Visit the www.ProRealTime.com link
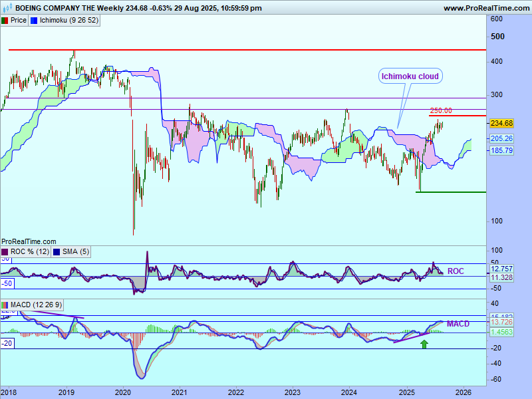The width and height of the screenshot is (532, 399). tap(486, 8)
